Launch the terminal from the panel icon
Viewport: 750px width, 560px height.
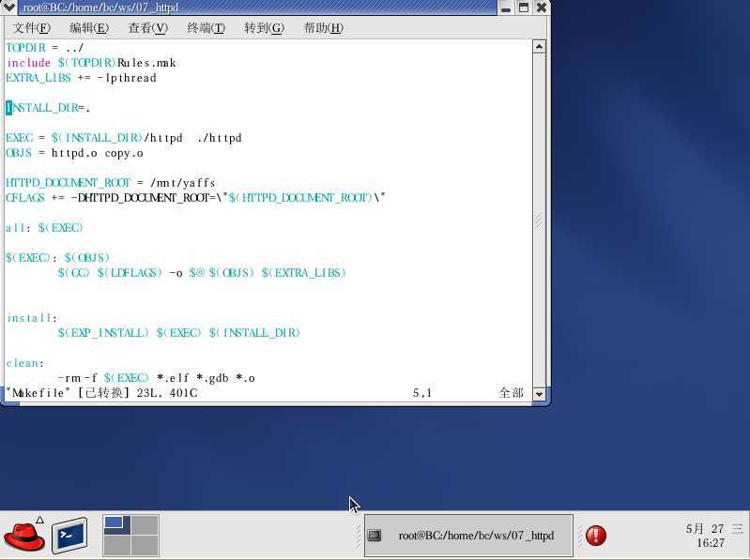[69, 536]
